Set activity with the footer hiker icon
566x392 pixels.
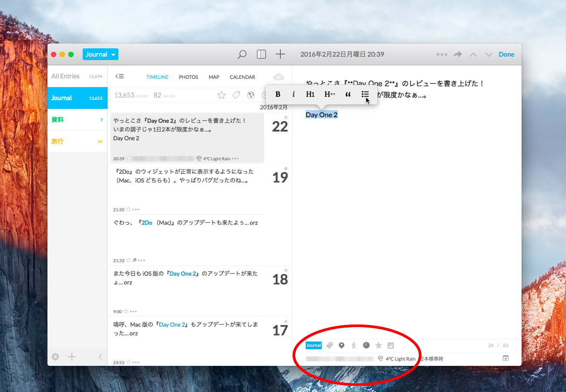coord(354,345)
